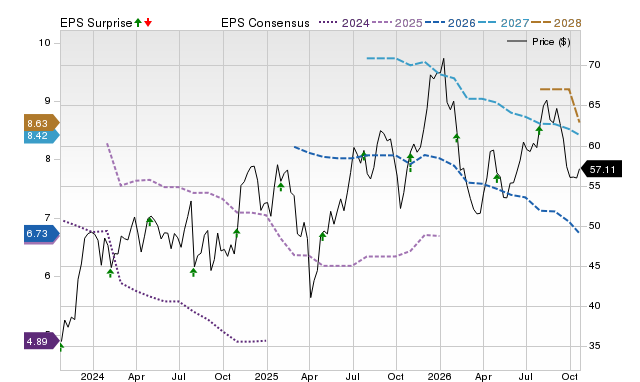Click the dark blue 6.73 value tag
Image resolution: width=640 pixels, height=382 pixels.
pos(42,233)
